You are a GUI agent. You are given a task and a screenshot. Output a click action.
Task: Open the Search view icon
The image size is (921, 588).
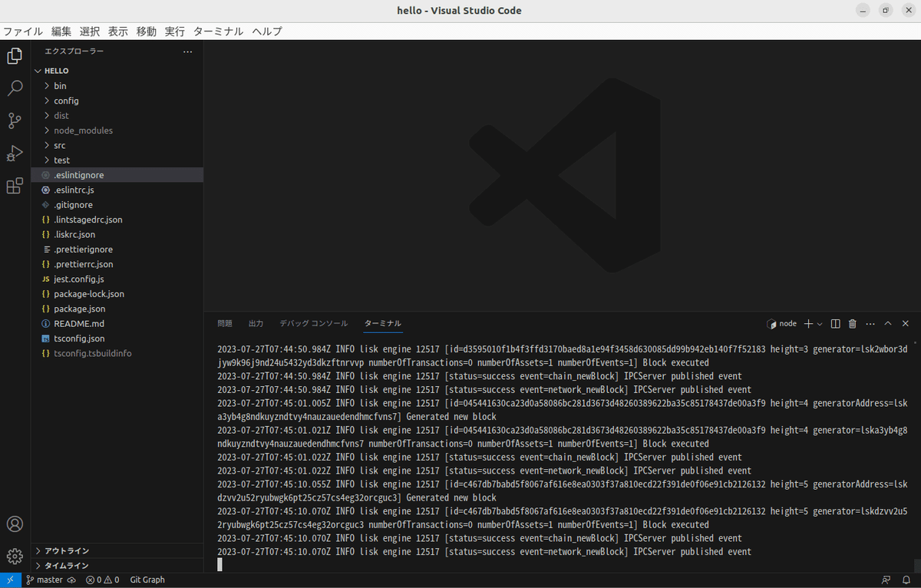coord(15,88)
